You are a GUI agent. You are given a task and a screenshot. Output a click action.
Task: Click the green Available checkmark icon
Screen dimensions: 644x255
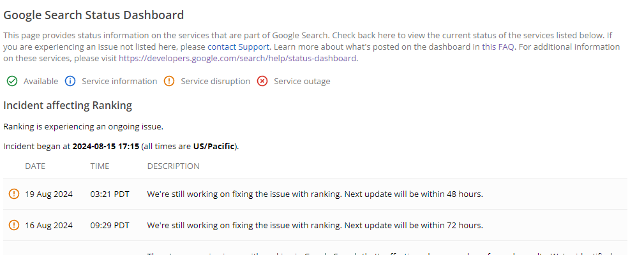coord(12,82)
